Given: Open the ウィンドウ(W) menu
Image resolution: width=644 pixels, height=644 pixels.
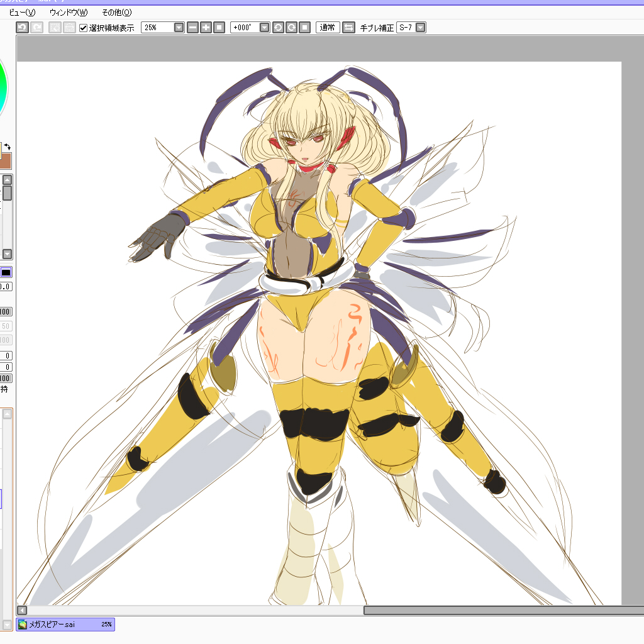Looking at the screenshot, I should coord(69,13).
